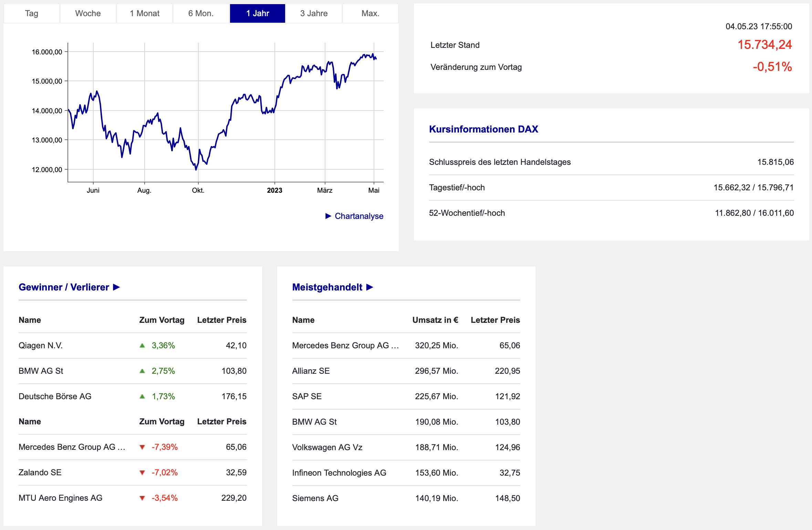
Task: Click the green up arrow beside BMW AG St
Action: [x=142, y=371]
